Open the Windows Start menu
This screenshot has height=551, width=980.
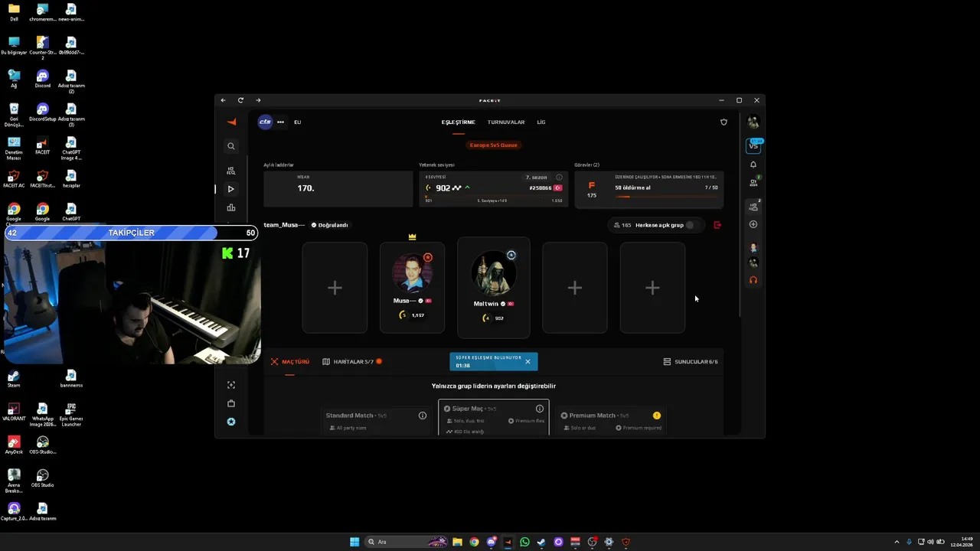point(354,542)
